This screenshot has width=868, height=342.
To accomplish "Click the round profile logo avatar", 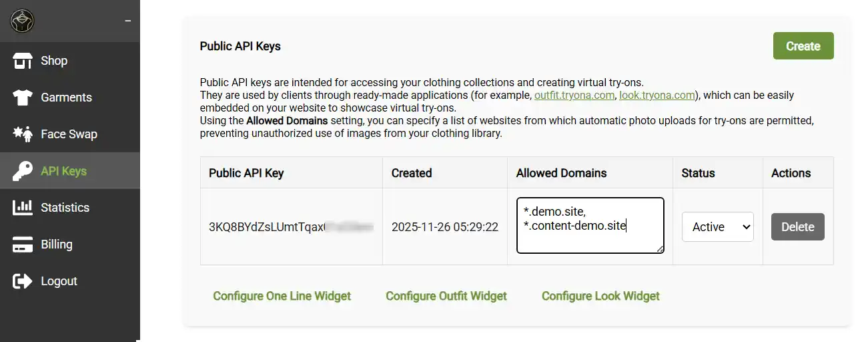I will click(22, 21).
